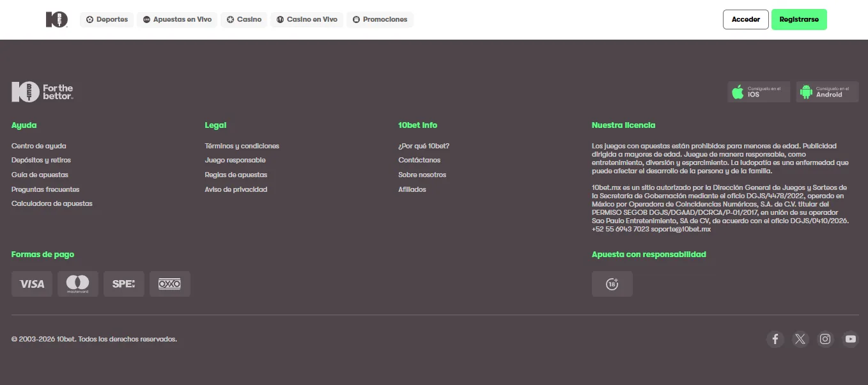Click the green Registrarse button
This screenshot has width=868, height=385.
coord(799,19)
